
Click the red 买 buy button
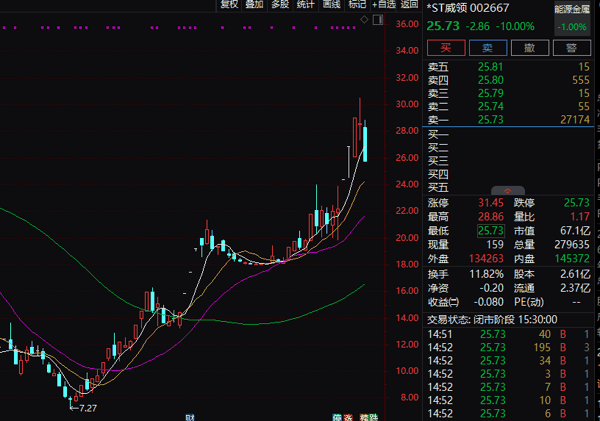click(x=446, y=48)
